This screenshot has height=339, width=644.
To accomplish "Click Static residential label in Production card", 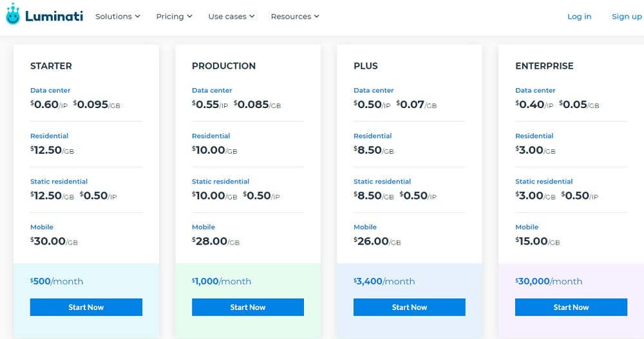I will 220,181.
